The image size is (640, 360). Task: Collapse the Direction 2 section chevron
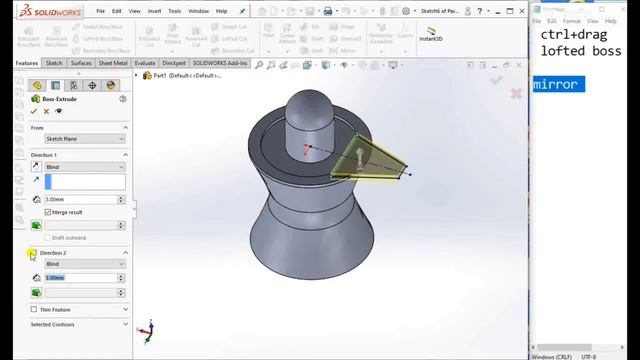click(125, 253)
